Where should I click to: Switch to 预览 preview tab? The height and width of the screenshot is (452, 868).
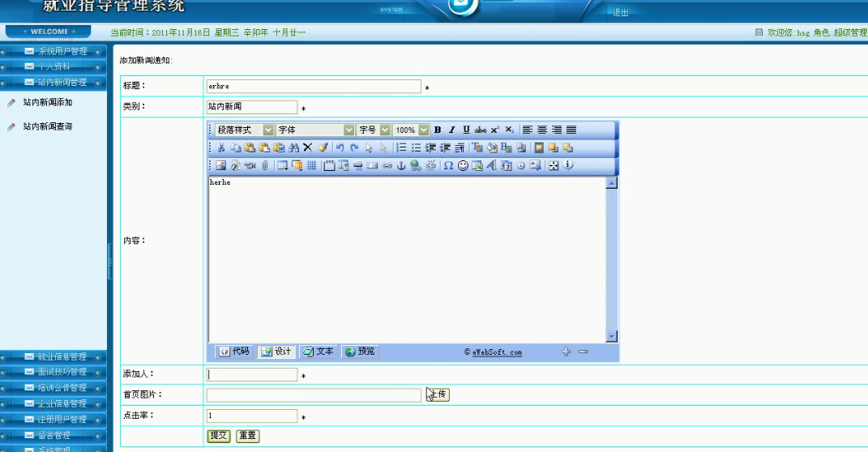click(x=361, y=352)
